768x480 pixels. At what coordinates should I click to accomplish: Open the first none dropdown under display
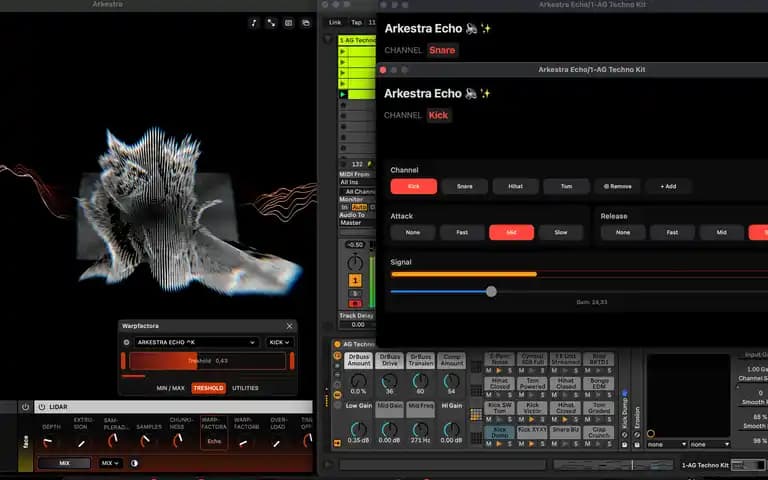(667, 444)
